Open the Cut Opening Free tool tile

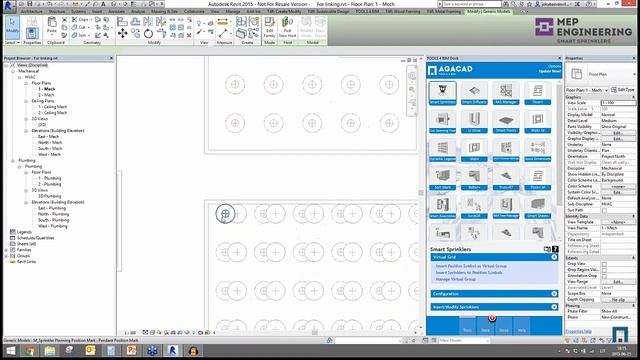point(442,122)
